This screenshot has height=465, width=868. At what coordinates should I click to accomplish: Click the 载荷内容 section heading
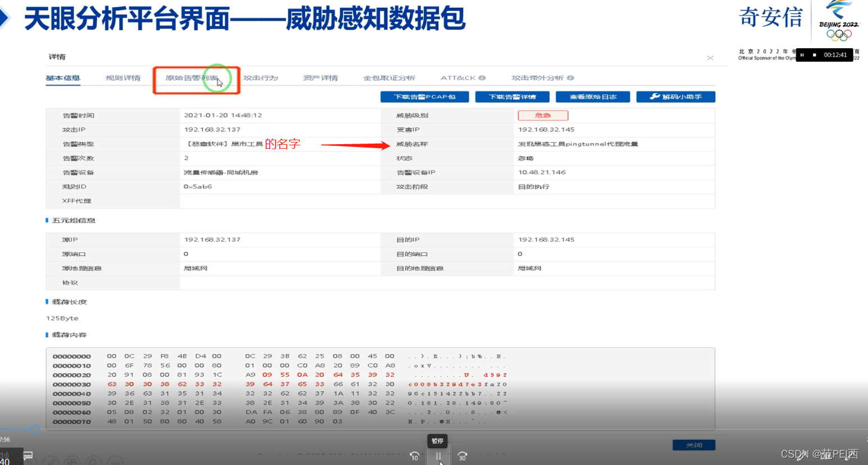(x=69, y=335)
